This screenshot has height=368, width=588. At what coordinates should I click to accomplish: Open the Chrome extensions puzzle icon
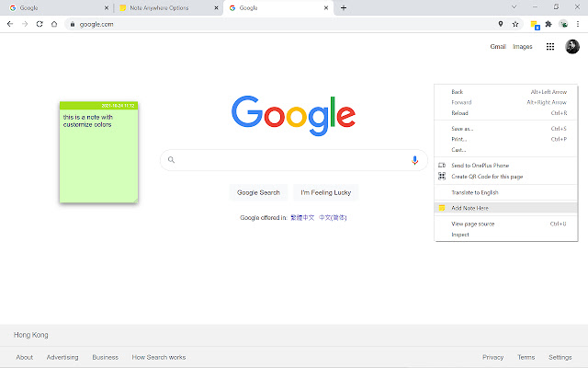[x=548, y=24]
